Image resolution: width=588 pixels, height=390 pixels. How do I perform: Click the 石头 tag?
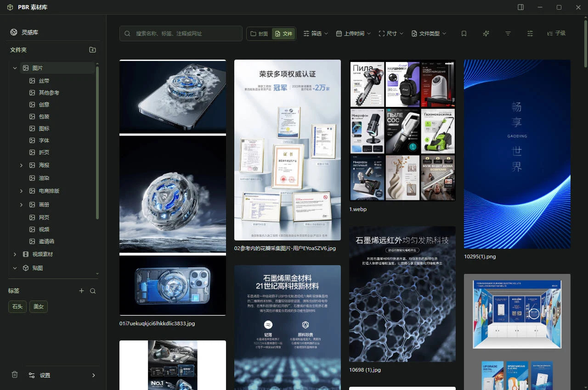17,306
